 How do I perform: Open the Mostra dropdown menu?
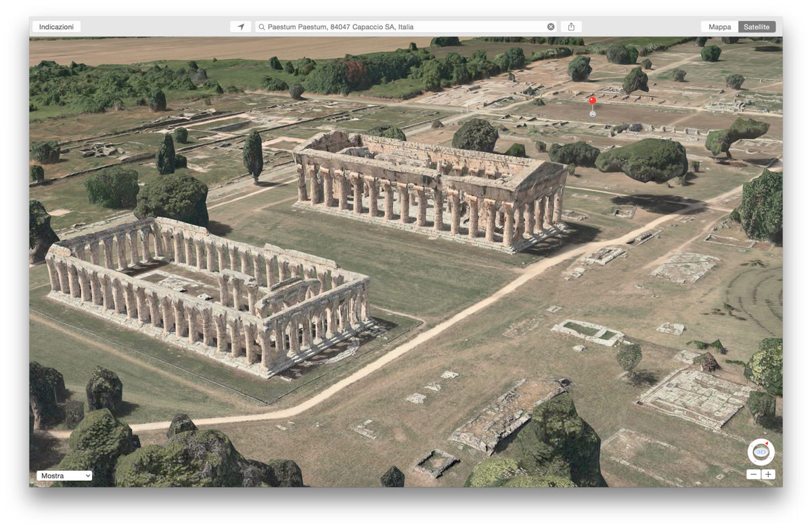[64, 476]
